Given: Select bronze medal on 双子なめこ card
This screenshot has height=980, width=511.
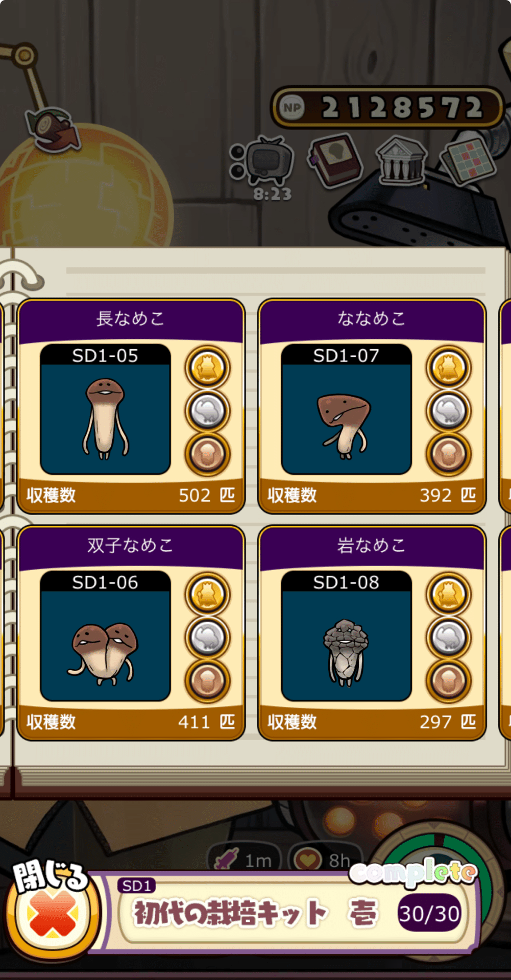Looking at the screenshot, I should point(207,680).
